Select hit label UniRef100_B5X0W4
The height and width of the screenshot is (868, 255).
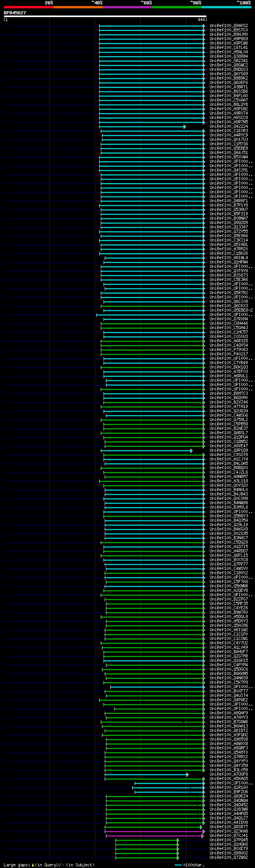point(229,157)
